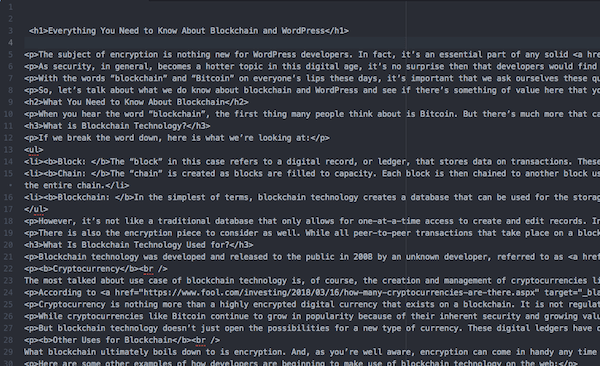Click the closing </ul> tag on line 17

(36, 209)
